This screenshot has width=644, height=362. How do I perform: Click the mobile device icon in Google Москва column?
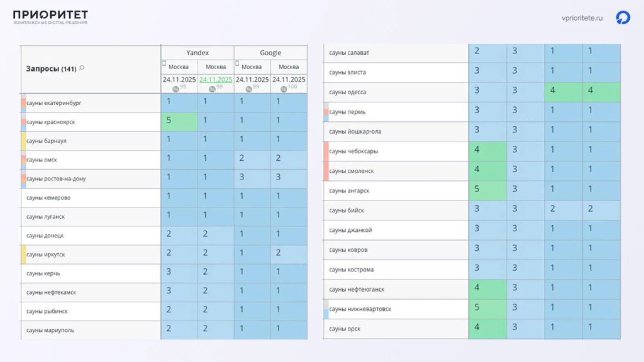click(237, 63)
